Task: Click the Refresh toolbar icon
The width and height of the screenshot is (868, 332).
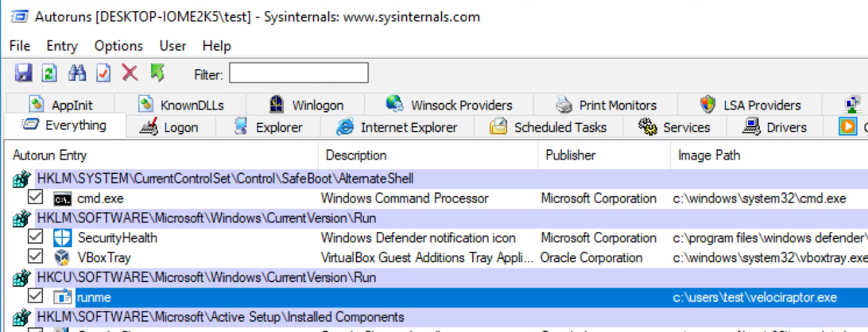Action: (x=49, y=73)
